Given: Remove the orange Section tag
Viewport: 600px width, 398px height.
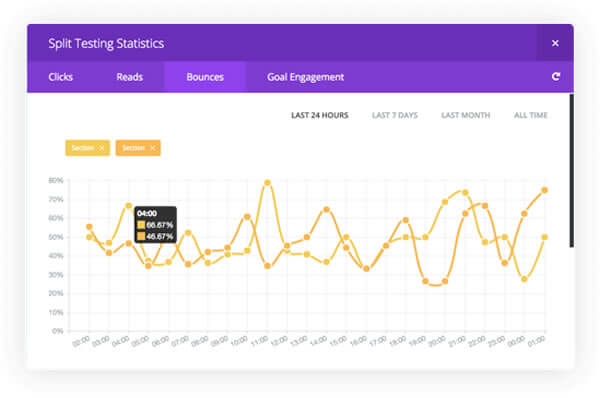Looking at the screenshot, I should [152, 148].
